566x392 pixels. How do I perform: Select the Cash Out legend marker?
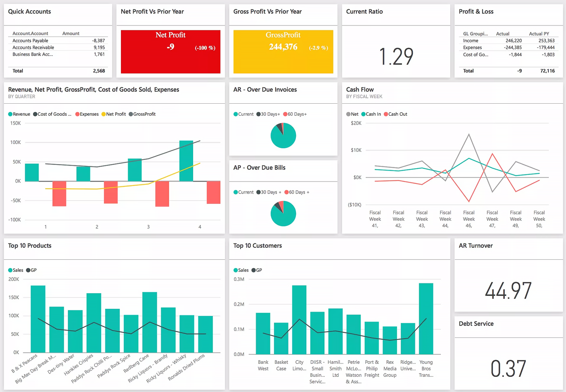(x=386, y=114)
